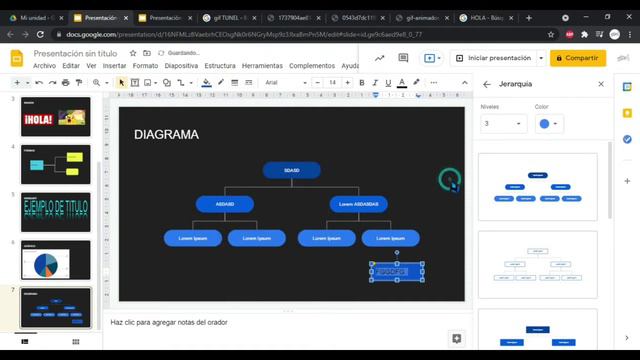Open border dash style tool
The height and width of the screenshot is (360, 640).
[x=249, y=83]
